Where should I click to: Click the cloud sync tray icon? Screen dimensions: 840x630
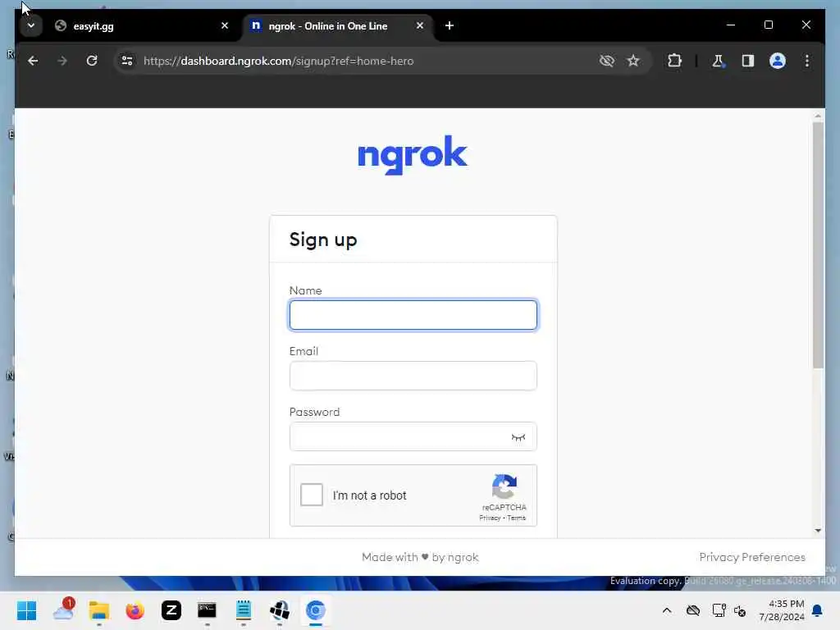(692, 610)
